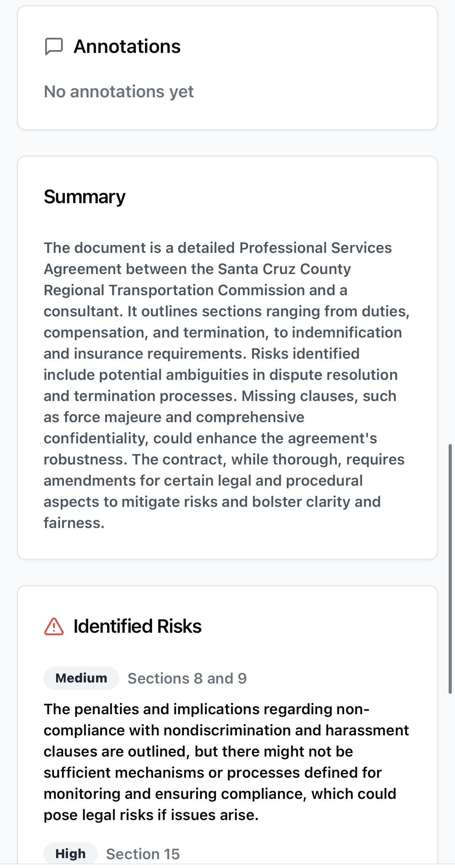The image size is (455, 868).
Task: Click the "No annotations yet" placeholder text
Action: tap(119, 92)
